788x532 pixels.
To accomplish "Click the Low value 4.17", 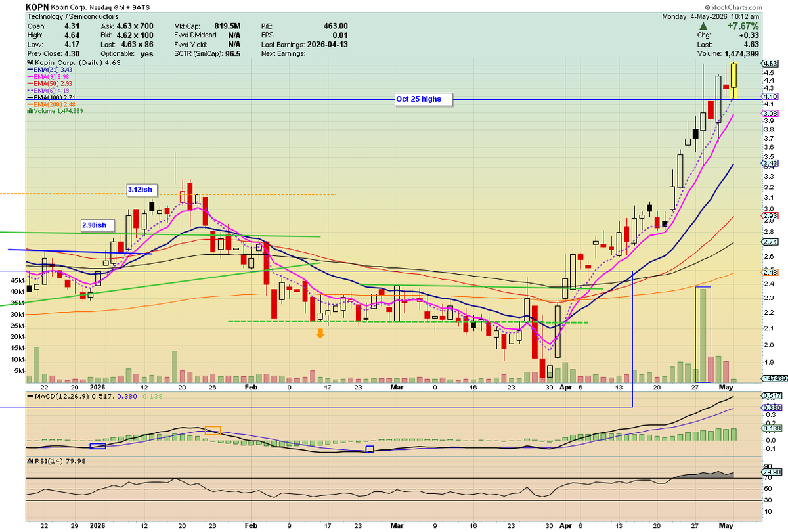I will click(x=73, y=44).
